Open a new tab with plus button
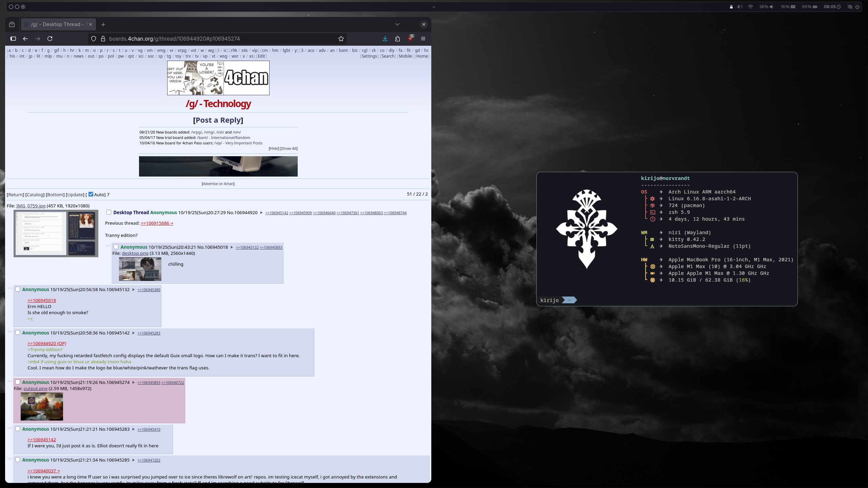868x488 pixels. click(x=103, y=24)
